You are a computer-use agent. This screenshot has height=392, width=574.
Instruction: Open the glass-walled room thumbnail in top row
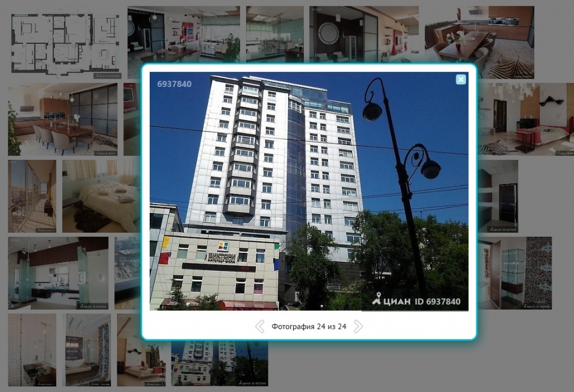pos(275,34)
